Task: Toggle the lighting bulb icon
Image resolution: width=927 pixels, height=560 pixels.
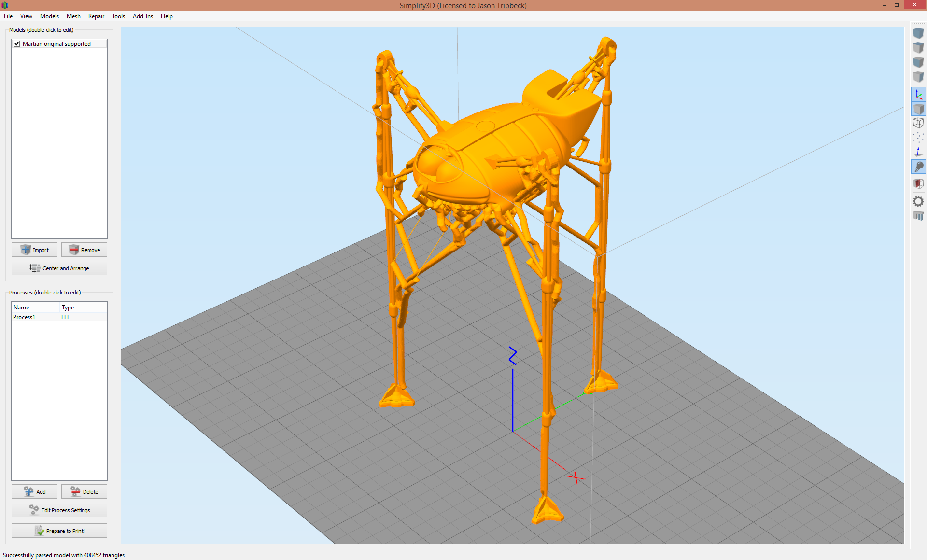Action: 918,167
